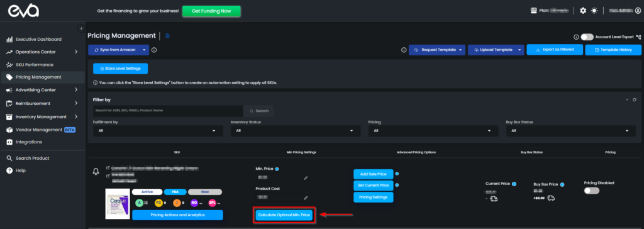Expand Operations Center submenu
The image size is (644, 229).
(x=76, y=52)
